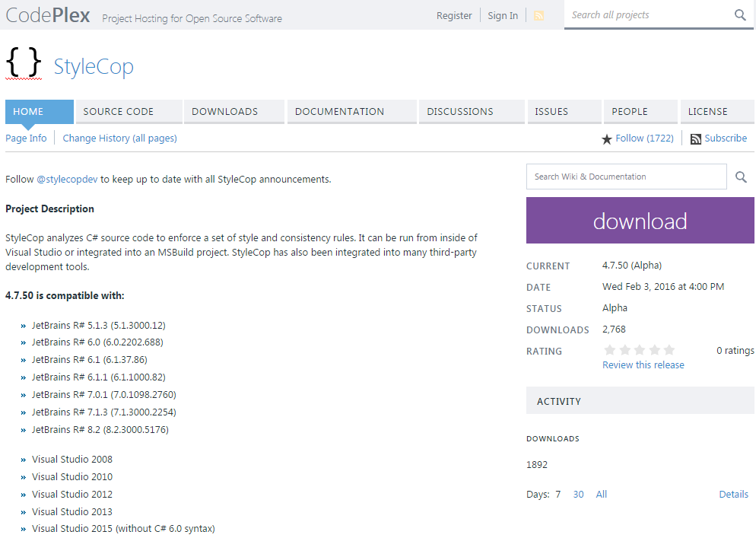Open Change History (all pages)
Image resolution: width=756 pixels, height=538 pixels.
pos(119,138)
